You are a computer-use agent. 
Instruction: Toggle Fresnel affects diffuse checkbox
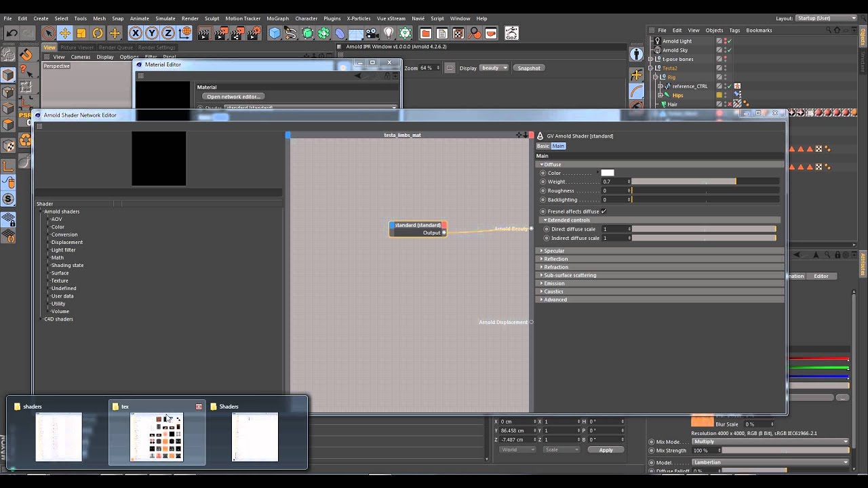point(604,211)
